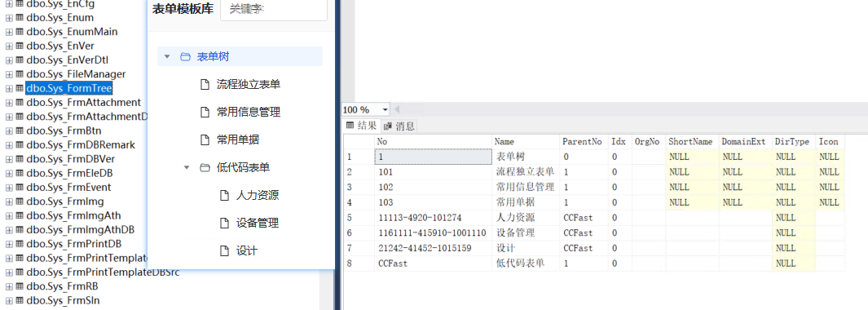Viewport: 868px width, 310px height.
Task: Click the file icon beside 人力资源
Action: [x=224, y=195]
